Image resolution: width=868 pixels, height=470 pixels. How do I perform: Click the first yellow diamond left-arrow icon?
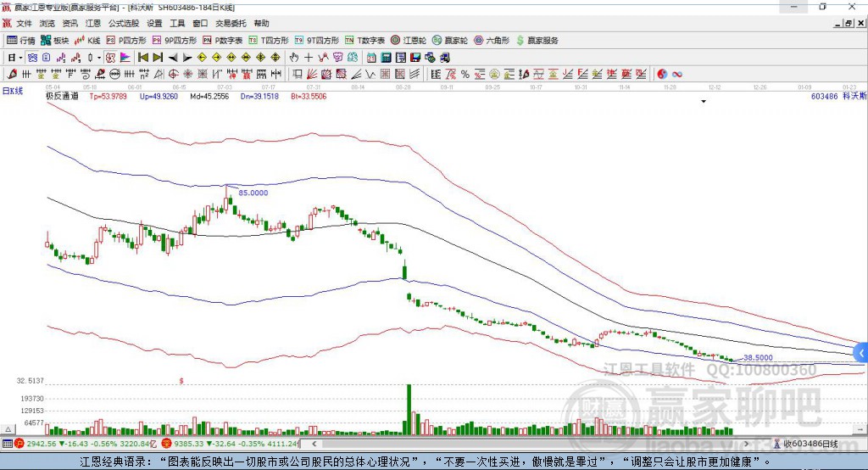202,58
